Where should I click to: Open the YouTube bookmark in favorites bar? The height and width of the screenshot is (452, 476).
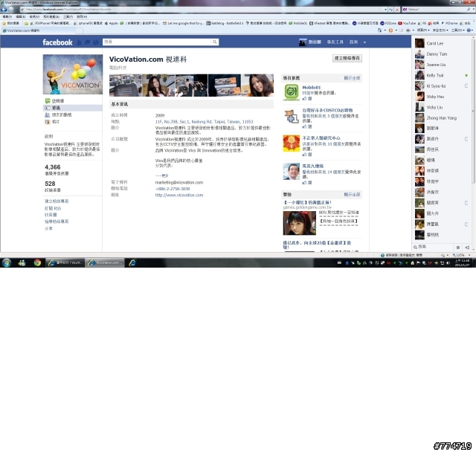coord(407,23)
